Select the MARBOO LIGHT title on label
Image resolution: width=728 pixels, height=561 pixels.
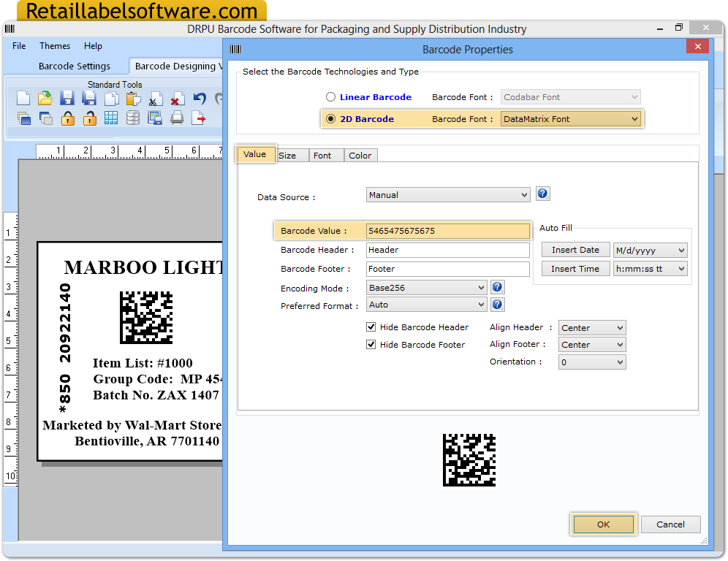(x=143, y=267)
